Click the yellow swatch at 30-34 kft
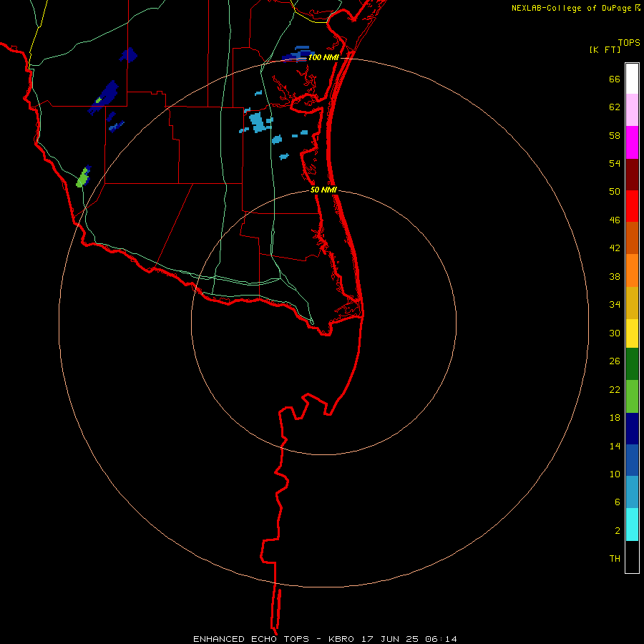This screenshot has width=644, height=644. click(x=632, y=333)
